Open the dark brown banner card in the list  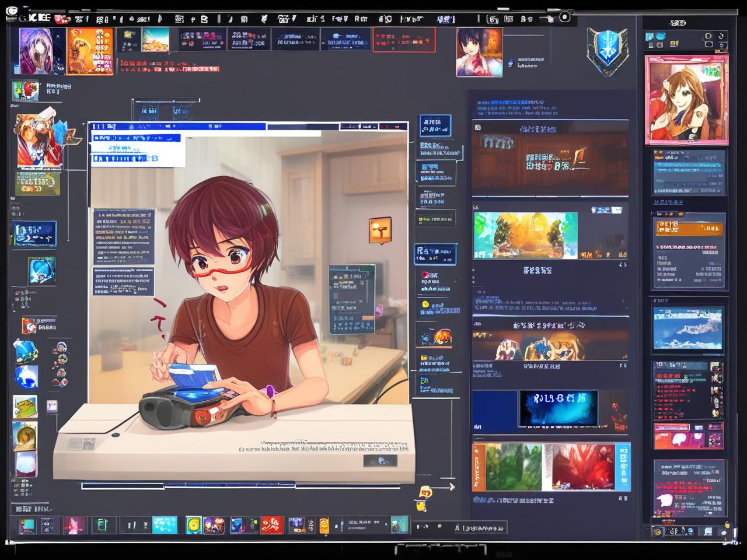click(x=550, y=158)
